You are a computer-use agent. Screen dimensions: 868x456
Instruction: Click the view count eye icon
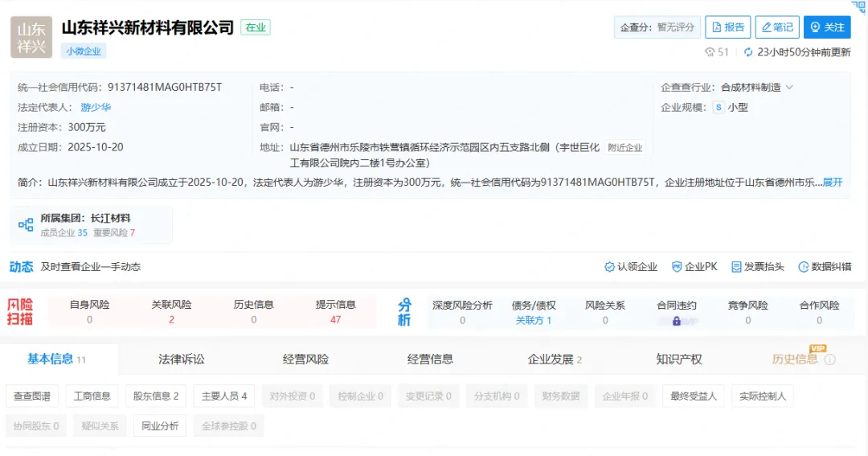710,52
